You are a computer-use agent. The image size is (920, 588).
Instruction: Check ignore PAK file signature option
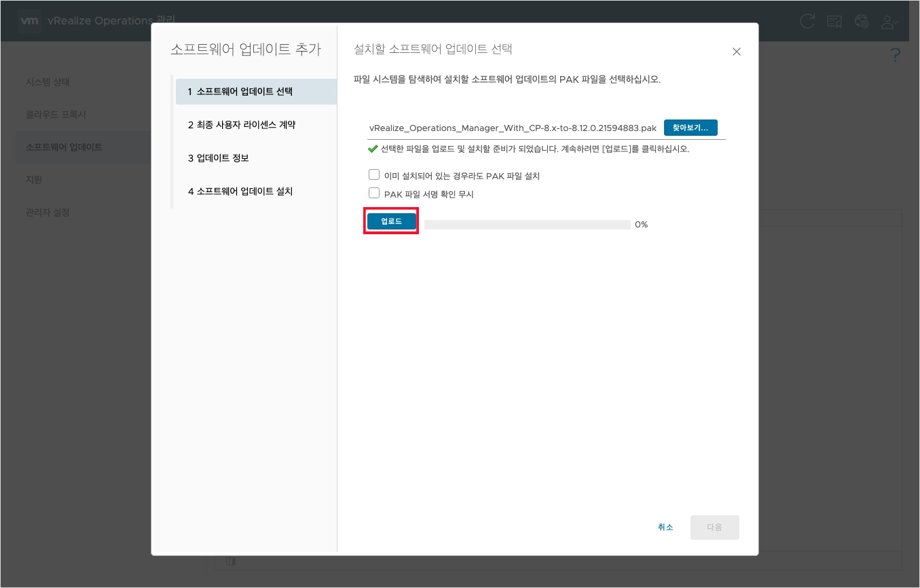[x=374, y=193]
